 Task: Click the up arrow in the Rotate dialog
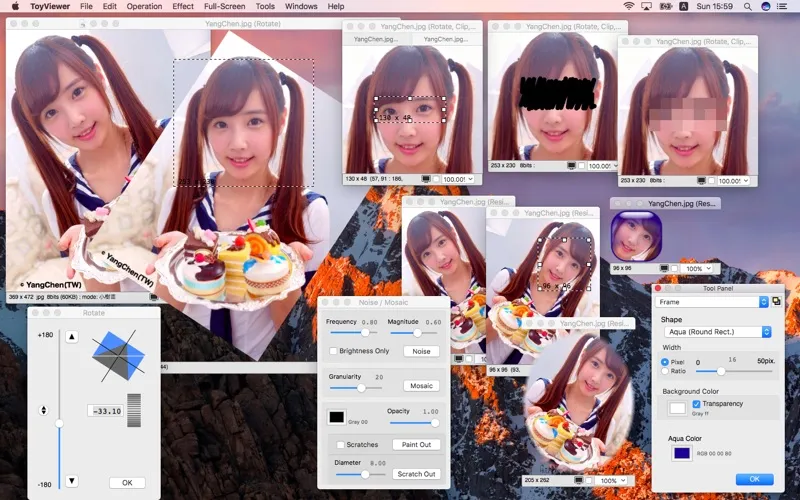coord(72,337)
